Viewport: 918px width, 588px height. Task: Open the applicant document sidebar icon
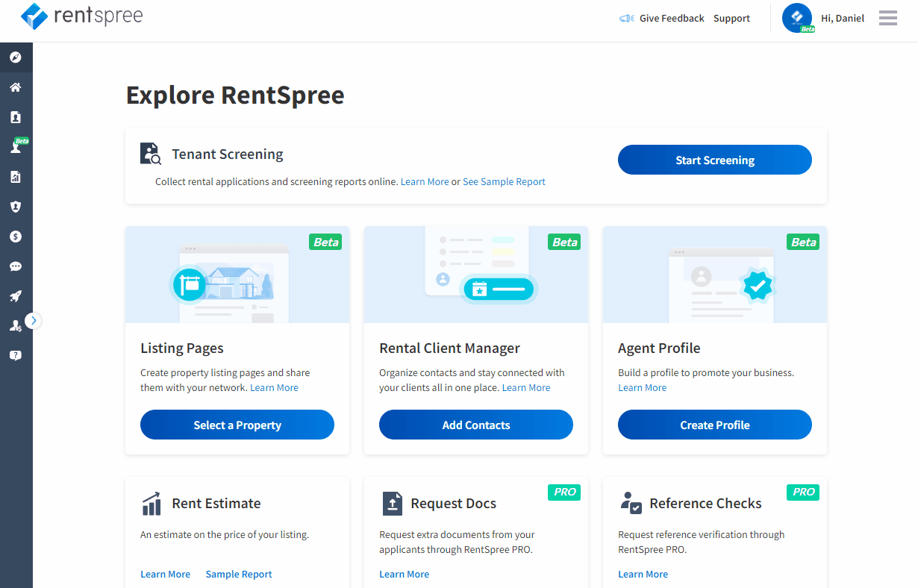point(16,117)
